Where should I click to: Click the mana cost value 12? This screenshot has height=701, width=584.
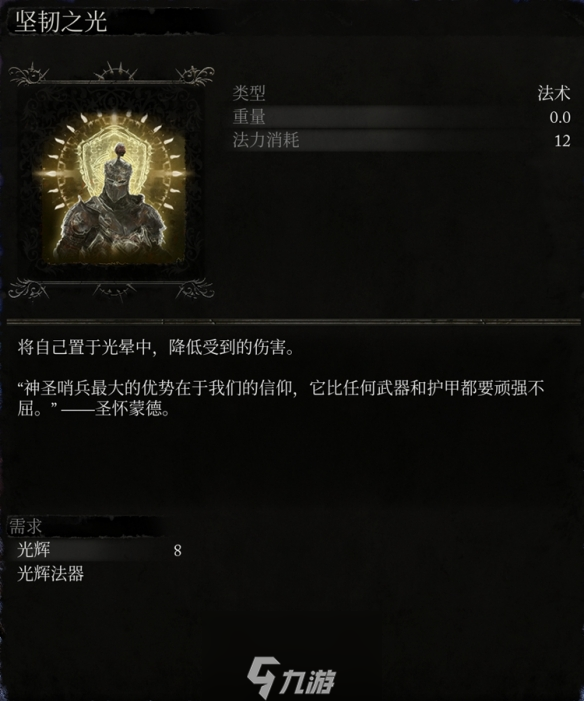pos(562,141)
